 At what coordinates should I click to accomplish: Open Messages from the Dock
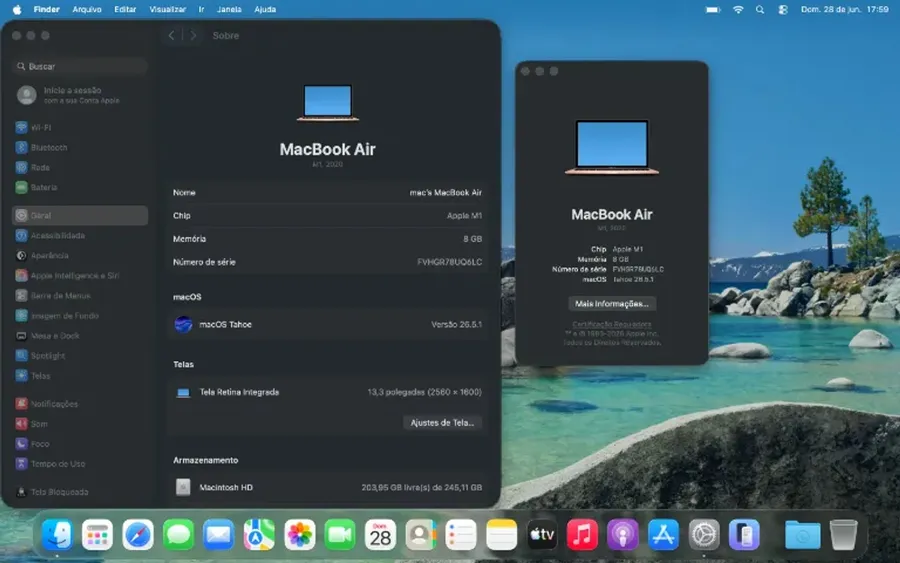coord(179,535)
